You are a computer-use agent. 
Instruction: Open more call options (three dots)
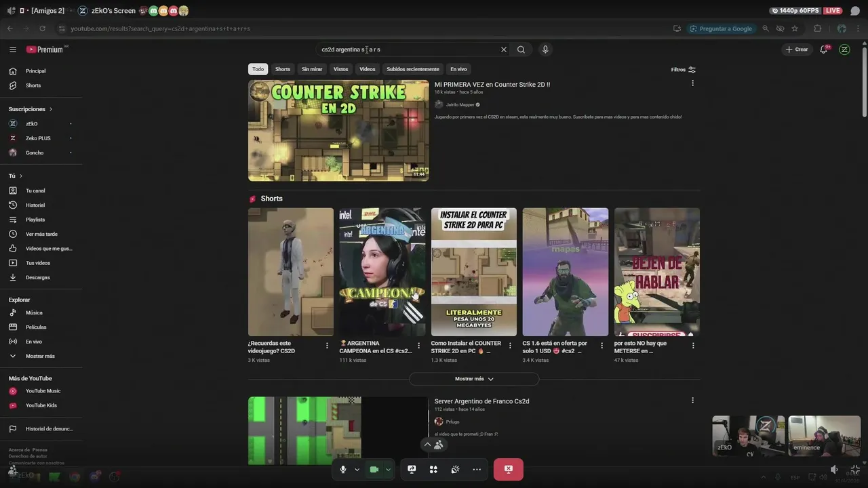(x=477, y=469)
